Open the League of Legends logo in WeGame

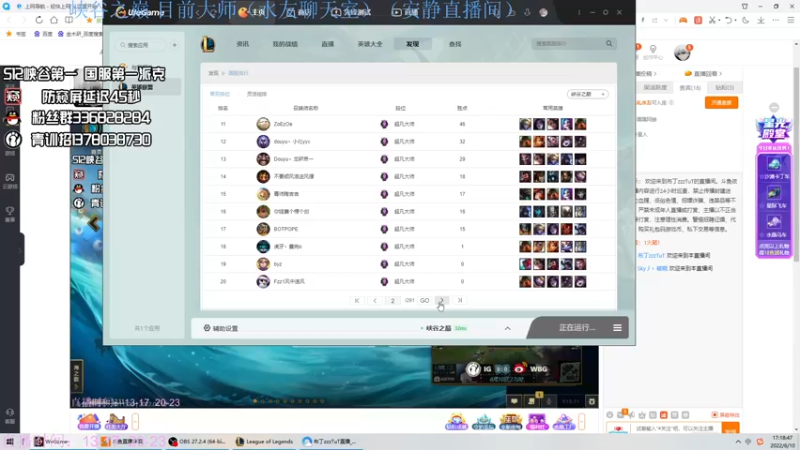point(208,44)
